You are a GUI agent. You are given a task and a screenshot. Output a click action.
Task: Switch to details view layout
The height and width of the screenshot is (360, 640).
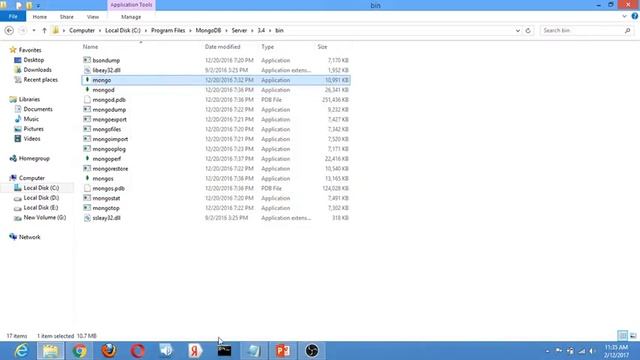[622, 336]
